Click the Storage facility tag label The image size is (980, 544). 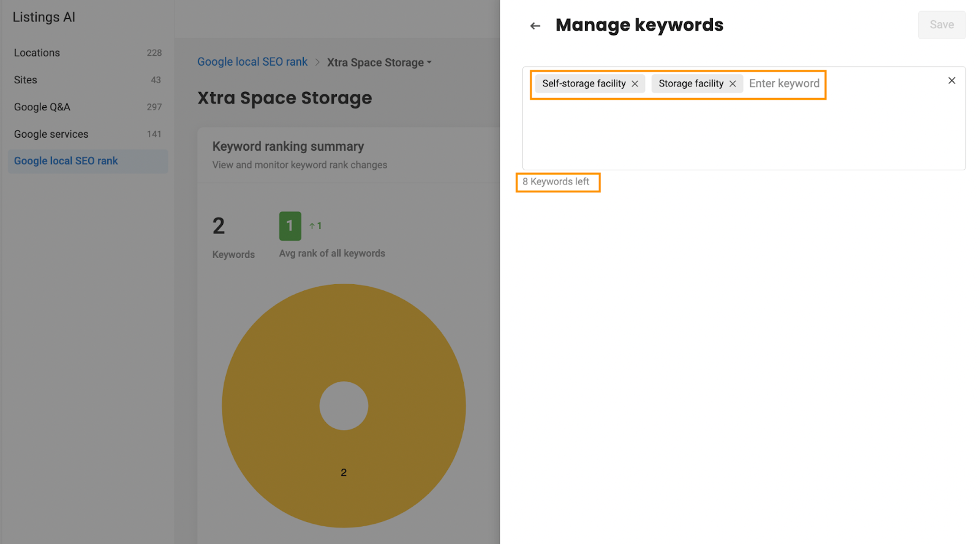691,83
